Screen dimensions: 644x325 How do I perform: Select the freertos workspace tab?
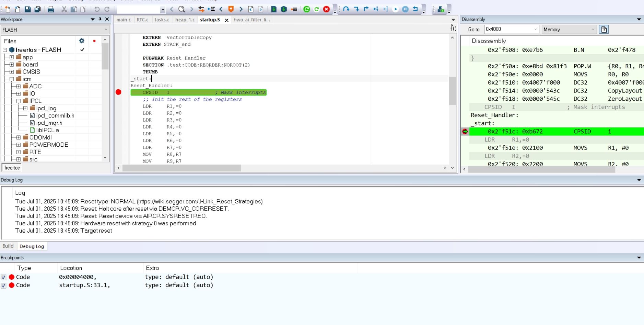12,168
